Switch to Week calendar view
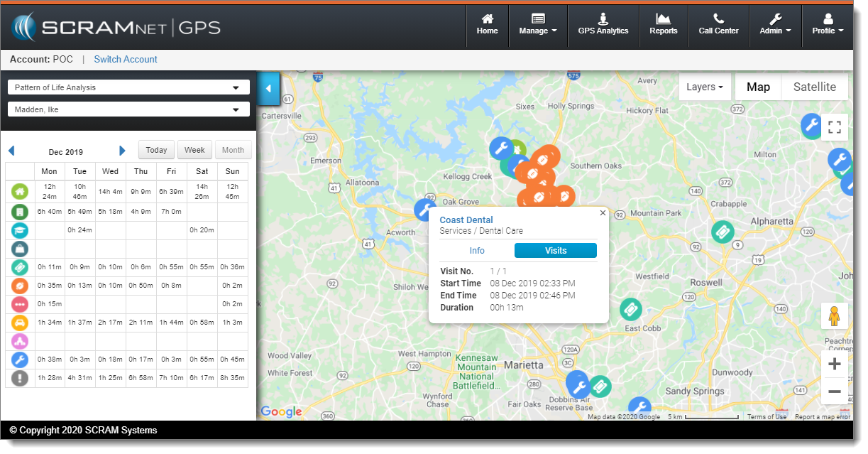868x454 pixels. [x=194, y=150]
